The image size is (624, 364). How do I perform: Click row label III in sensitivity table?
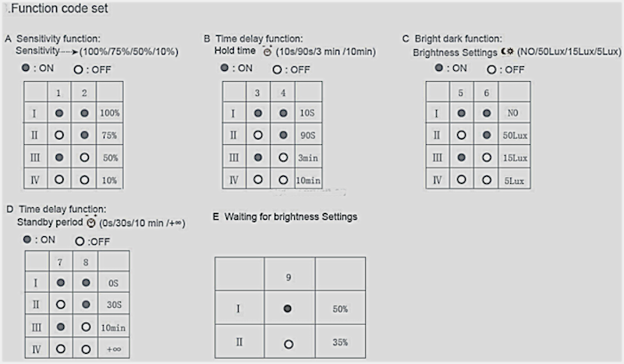(35, 157)
